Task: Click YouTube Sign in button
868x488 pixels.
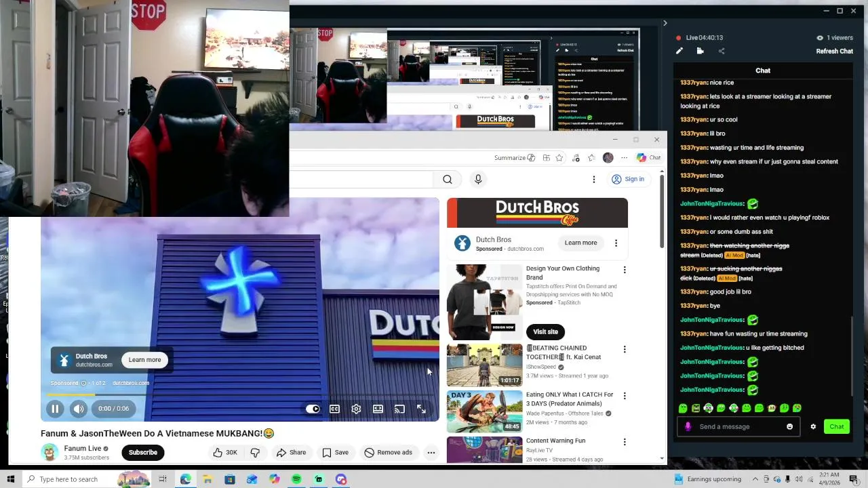Action: [x=628, y=179]
